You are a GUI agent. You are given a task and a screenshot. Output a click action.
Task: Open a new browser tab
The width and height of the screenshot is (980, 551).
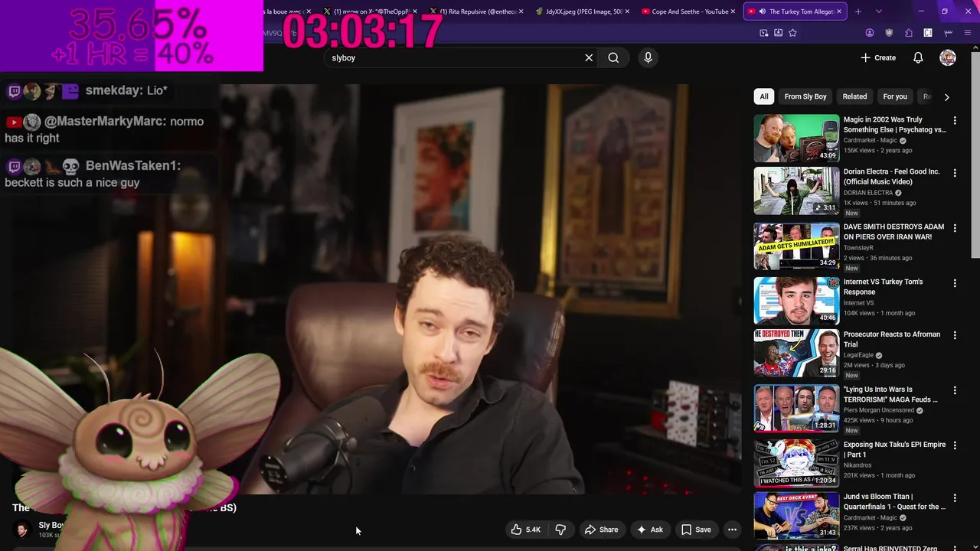tap(857, 11)
